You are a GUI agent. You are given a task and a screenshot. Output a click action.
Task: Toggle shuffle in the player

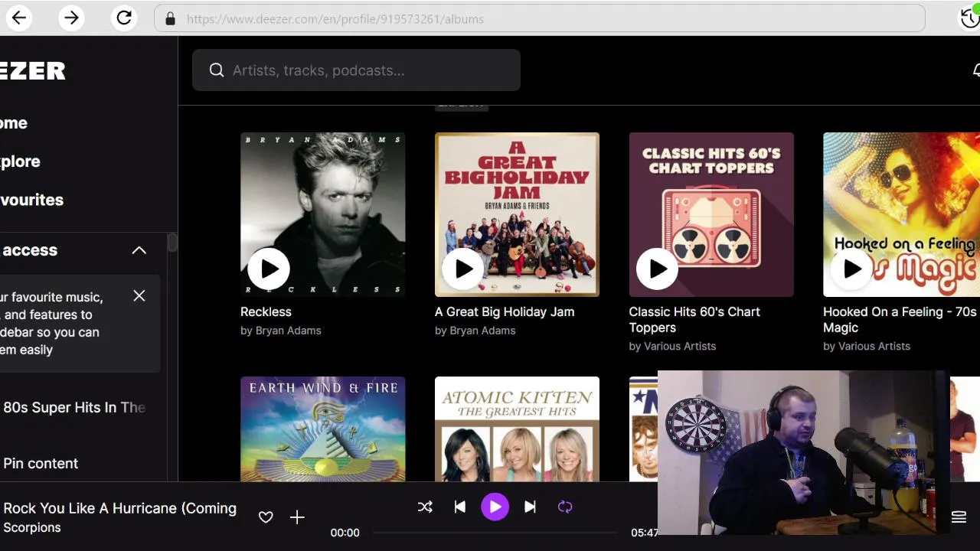click(x=425, y=507)
